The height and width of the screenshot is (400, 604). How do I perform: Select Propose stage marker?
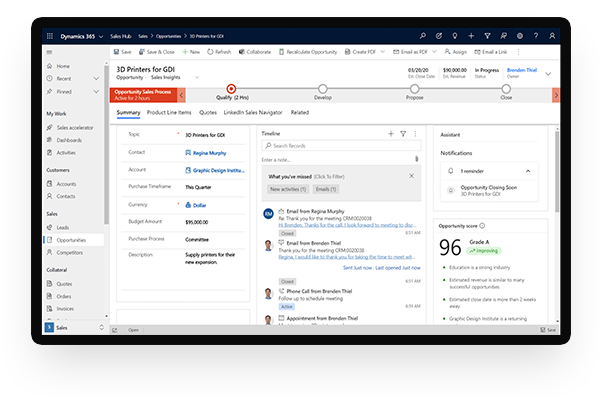coord(414,89)
